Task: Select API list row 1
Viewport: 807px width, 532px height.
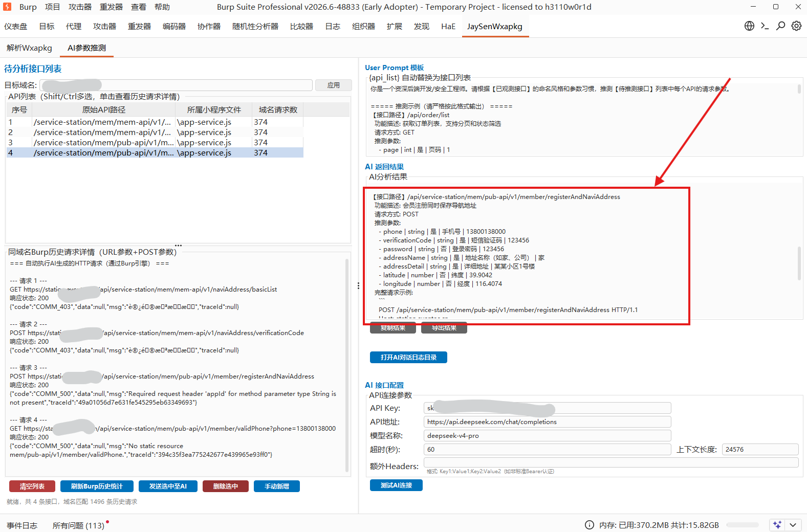Action: (x=155, y=122)
